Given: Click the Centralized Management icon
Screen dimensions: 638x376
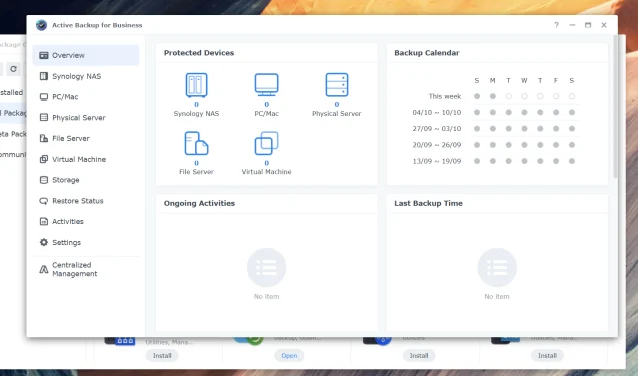Looking at the screenshot, I should pyautogui.click(x=44, y=269).
